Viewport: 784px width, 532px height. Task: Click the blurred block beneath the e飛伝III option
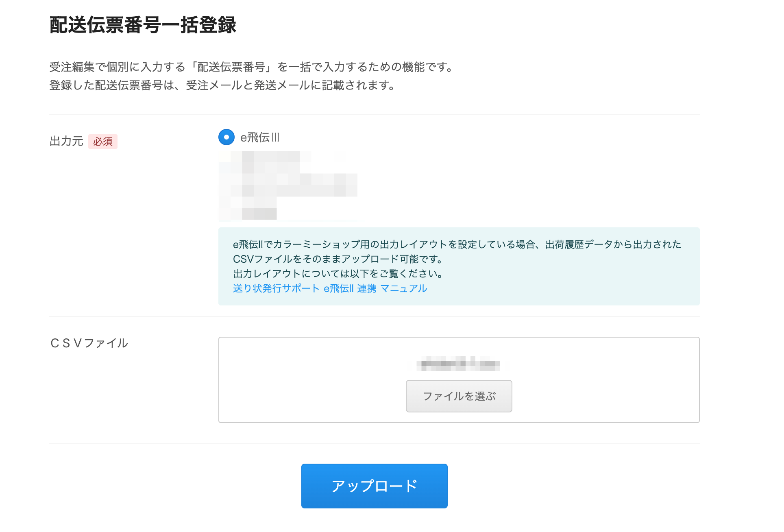pos(287,185)
